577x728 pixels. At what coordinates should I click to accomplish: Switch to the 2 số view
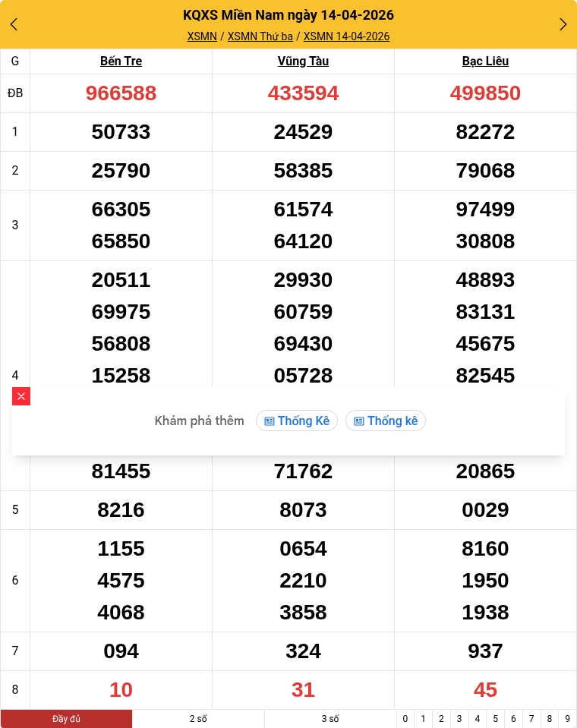[x=198, y=719]
